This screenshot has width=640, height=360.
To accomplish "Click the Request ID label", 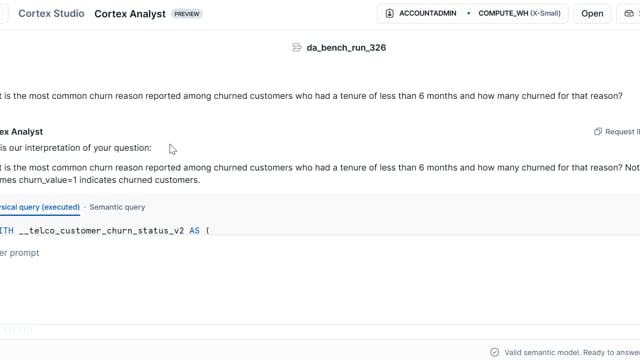I will click(x=622, y=131).
